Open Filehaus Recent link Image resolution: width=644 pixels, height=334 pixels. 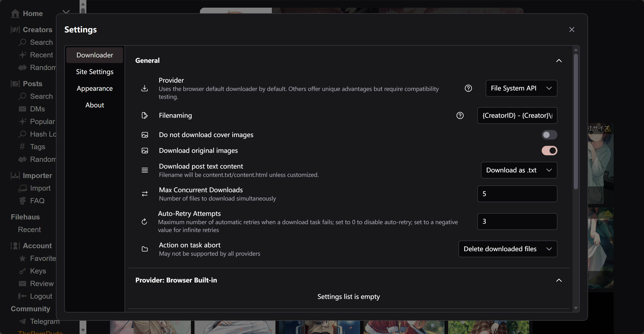29,229
